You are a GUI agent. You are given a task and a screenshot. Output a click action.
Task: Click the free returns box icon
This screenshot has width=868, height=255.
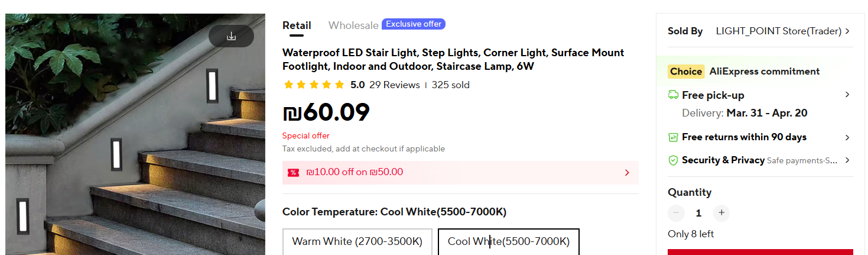(673, 137)
